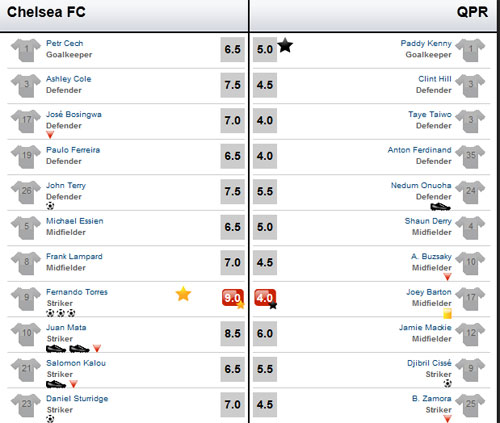Image resolution: width=500 pixels, height=423 pixels.
Task: Click the black star next to Paddy Kenny's rating
Action: coord(285,45)
